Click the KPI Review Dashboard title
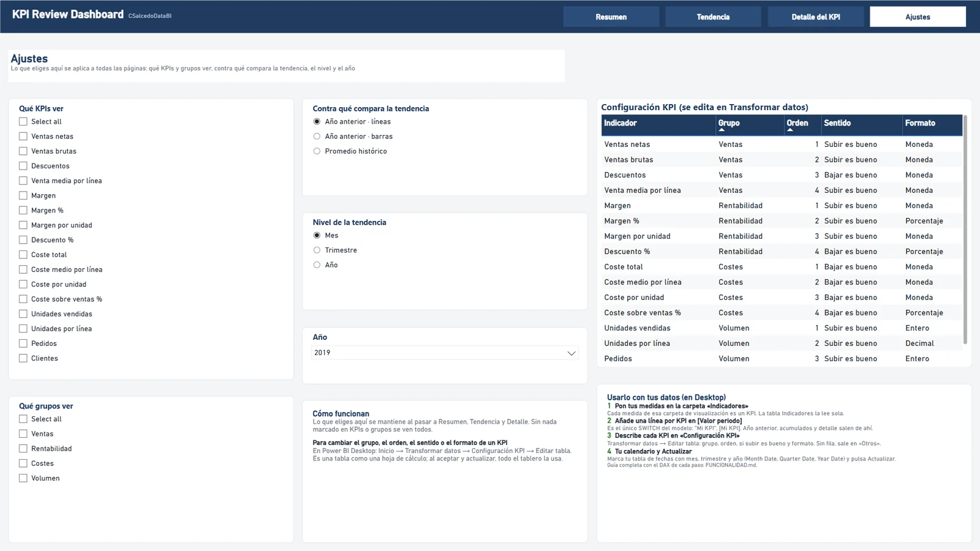980x551 pixels. 67,14
